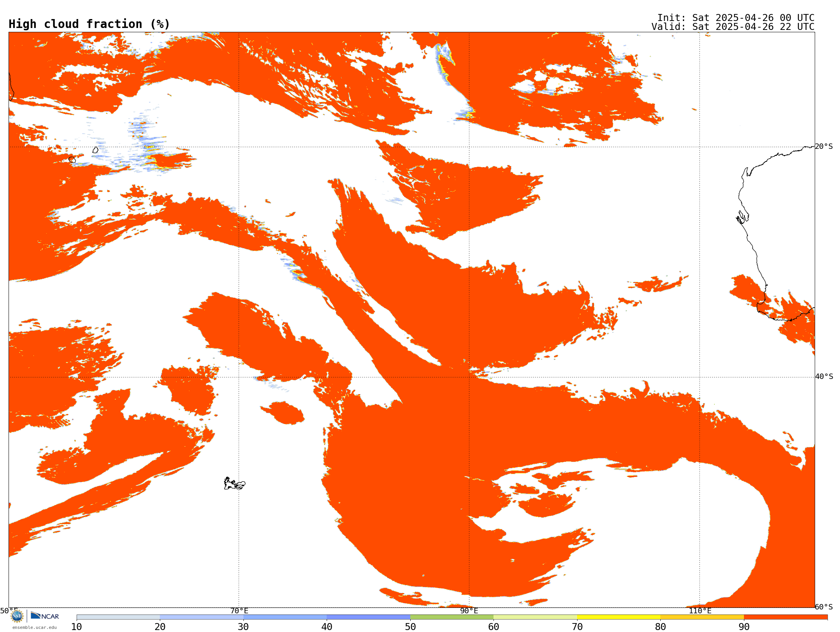Click the 60-70 pale yellow colorbar segment
Screen dimensions: 840x632
coord(535,617)
